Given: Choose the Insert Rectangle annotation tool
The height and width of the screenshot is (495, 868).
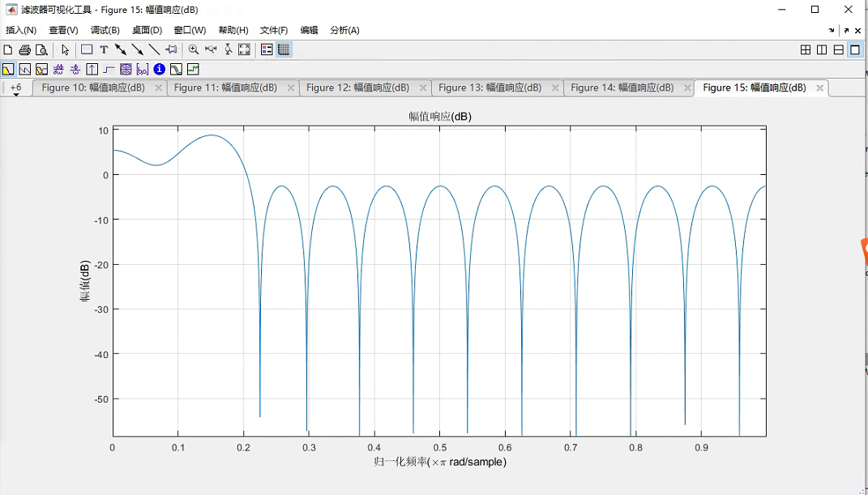Looking at the screenshot, I should (87, 49).
